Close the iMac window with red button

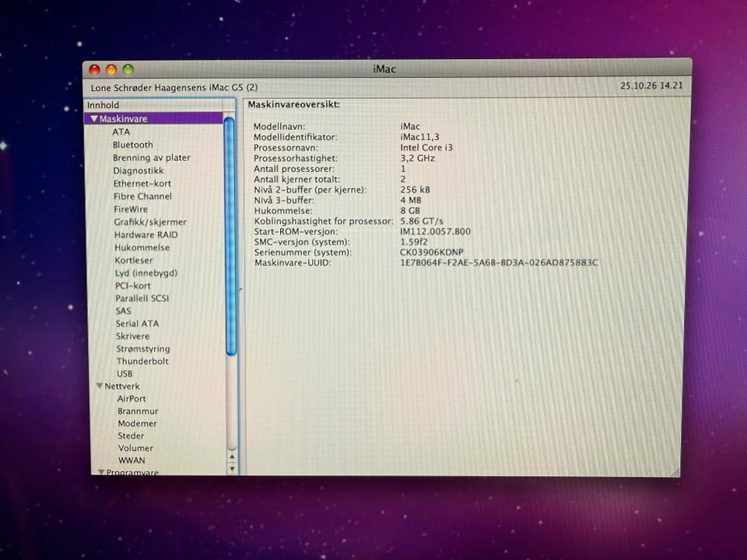pos(94,70)
